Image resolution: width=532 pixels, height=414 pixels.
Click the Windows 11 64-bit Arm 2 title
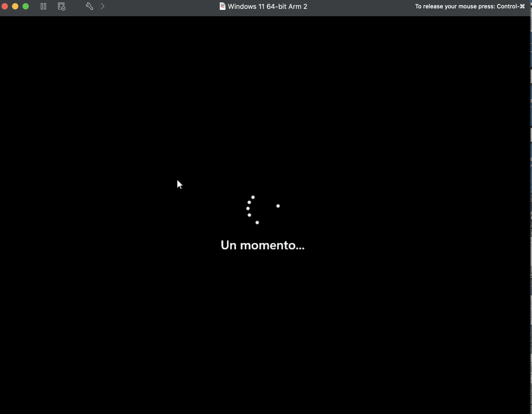click(268, 6)
